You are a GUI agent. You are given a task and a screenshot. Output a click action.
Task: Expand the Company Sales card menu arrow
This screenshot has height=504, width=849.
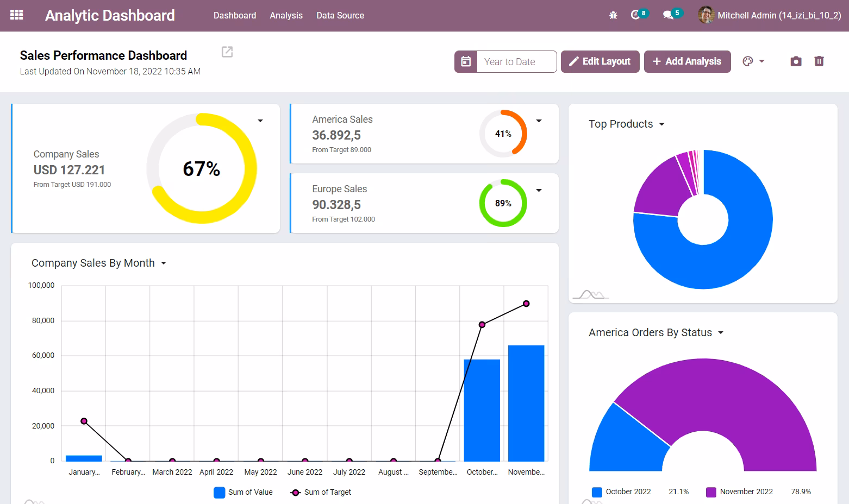[260, 121]
